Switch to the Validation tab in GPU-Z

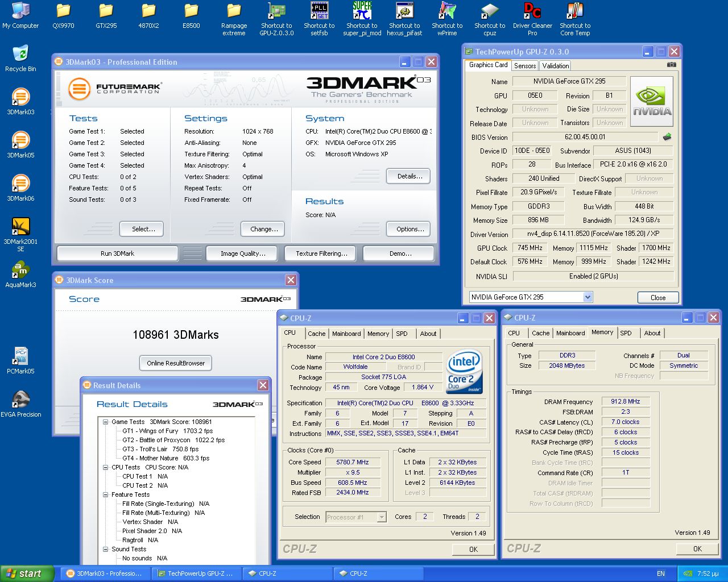[555, 66]
